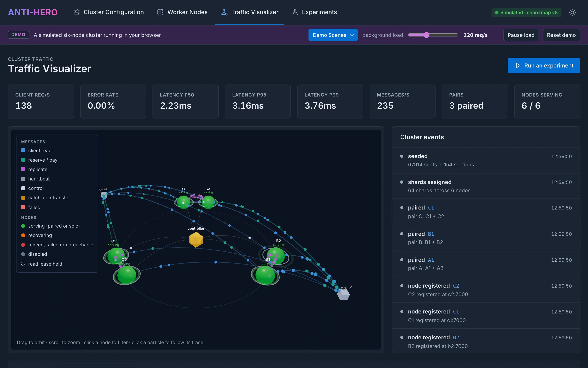The width and height of the screenshot is (588, 368).
Task: Click the flask icon beside Experiments
Action: tap(295, 12)
